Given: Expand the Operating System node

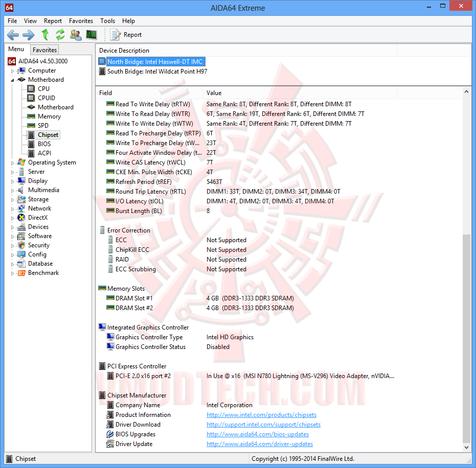Looking at the screenshot, I should coord(12,163).
